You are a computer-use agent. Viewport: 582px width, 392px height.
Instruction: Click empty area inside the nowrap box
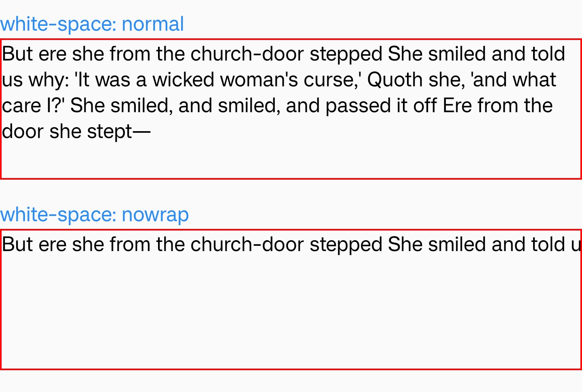pyautogui.click(x=291, y=311)
